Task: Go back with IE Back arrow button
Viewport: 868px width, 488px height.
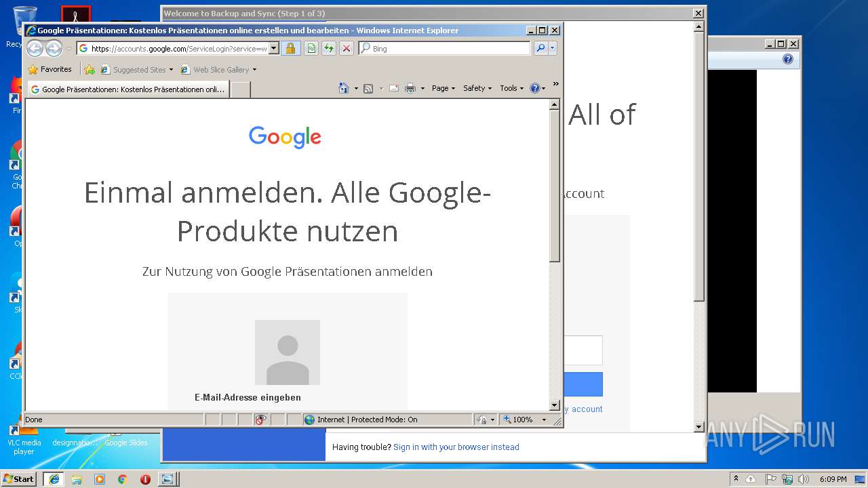Action: coord(35,48)
